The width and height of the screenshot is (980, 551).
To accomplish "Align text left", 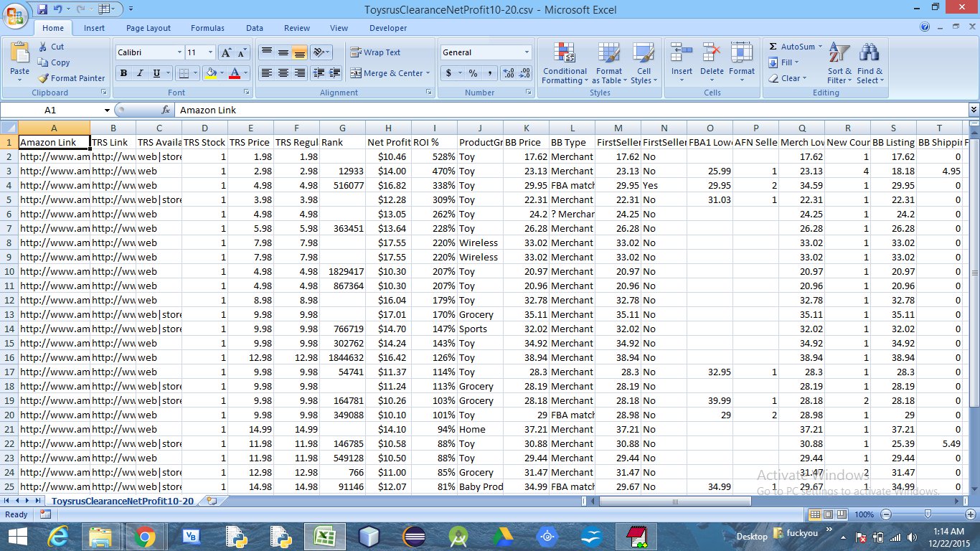I will click(x=266, y=73).
